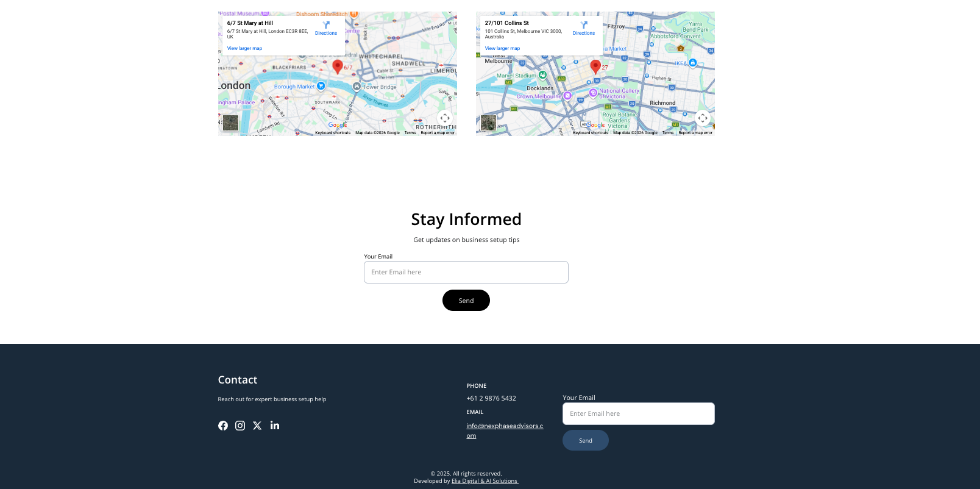Screen dimensions: 980x489
Task: Open info@nexphaseadvisors.com email link
Action: pos(505,430)
